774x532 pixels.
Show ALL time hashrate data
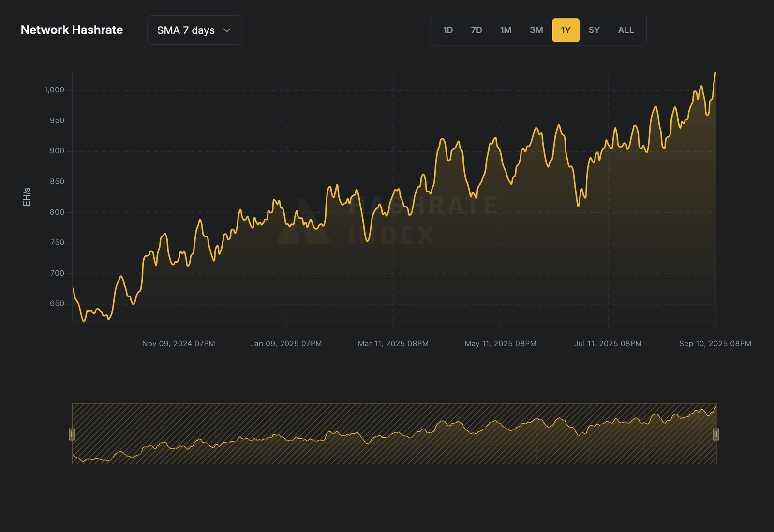tap(625, 30)
